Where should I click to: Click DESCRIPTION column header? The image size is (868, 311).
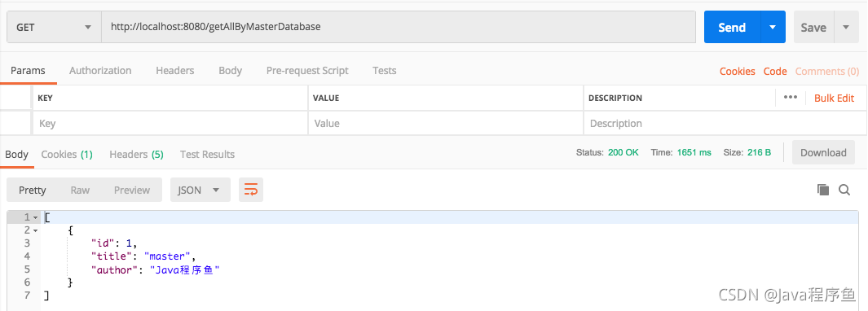point(615,98)
